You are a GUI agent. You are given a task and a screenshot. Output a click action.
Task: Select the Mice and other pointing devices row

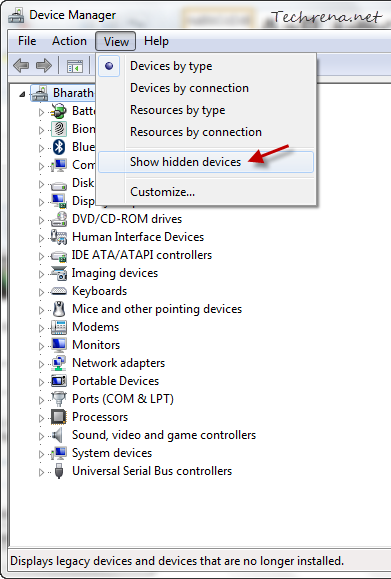[x=157, y=309]
